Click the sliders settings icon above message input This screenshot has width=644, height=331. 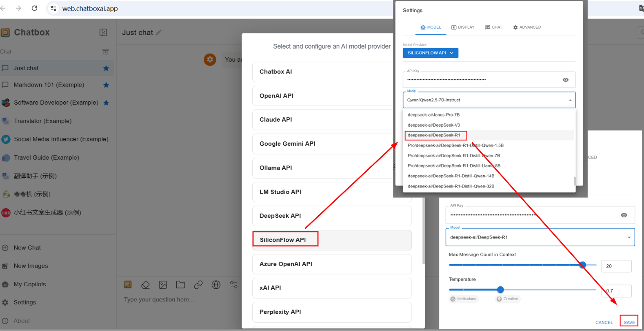pos(234,285)
